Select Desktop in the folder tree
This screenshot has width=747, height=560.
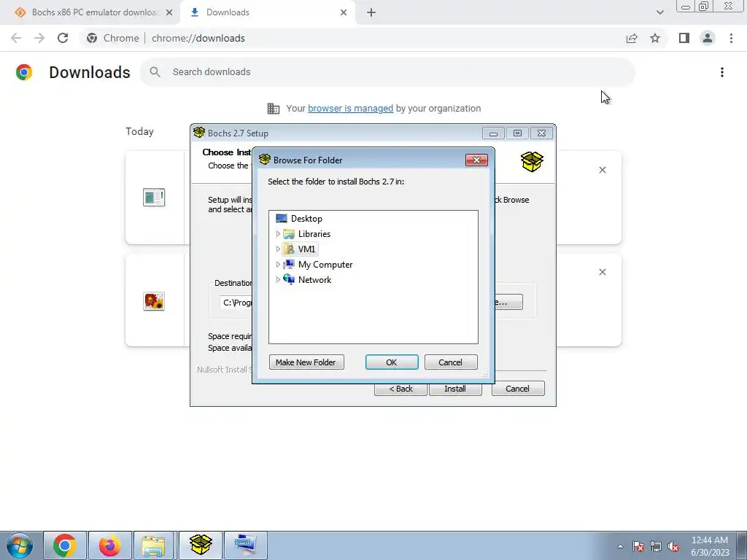[306, 219]
